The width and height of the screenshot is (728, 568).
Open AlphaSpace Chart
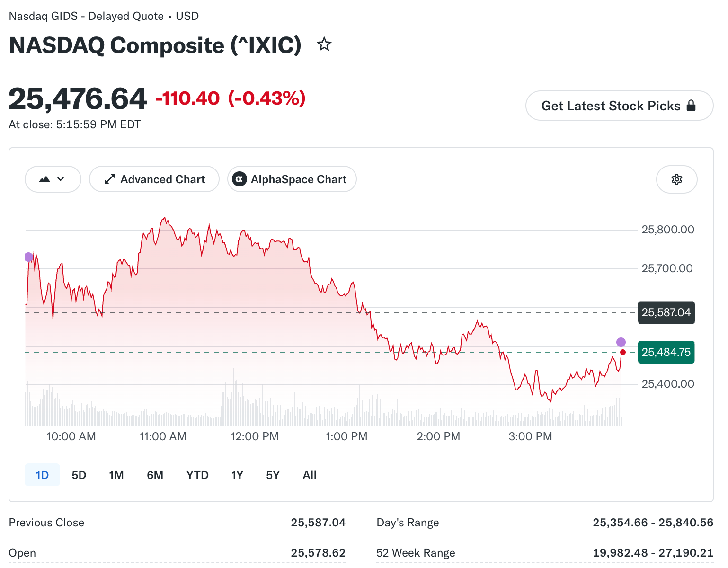(292, 179)
